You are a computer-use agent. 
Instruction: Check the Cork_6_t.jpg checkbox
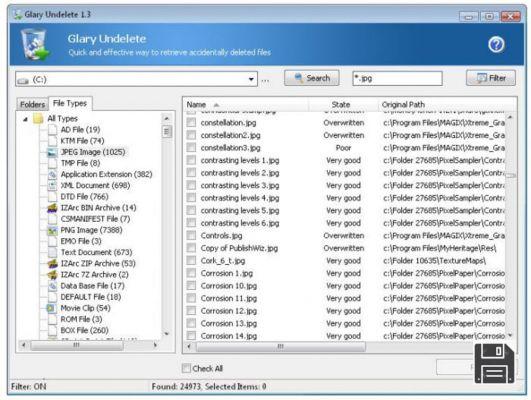click(x=191, y=260)
